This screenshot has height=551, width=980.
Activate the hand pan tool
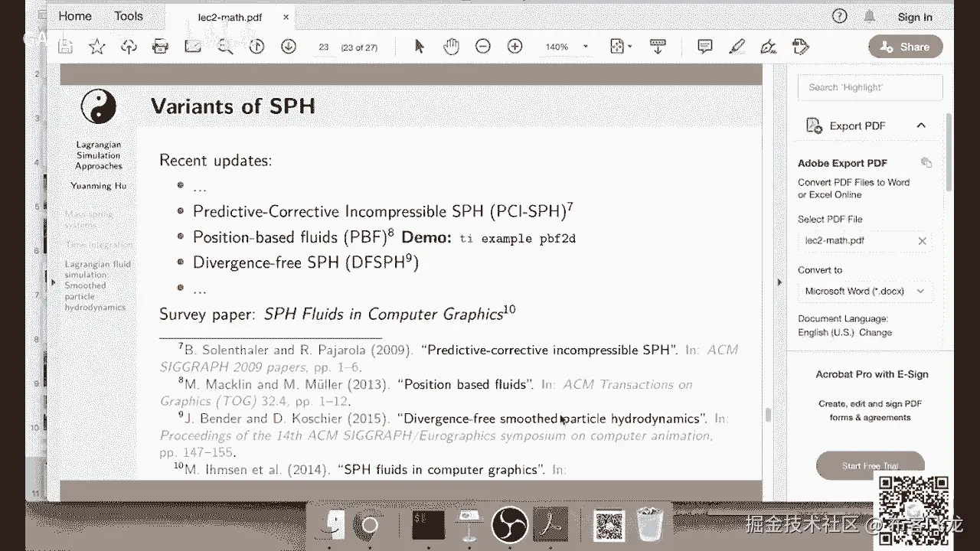[x=451, y=47]
